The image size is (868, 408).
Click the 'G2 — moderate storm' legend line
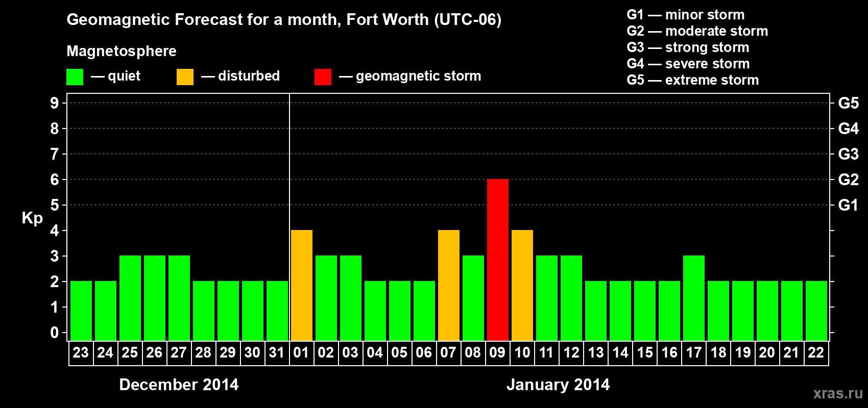697,31
